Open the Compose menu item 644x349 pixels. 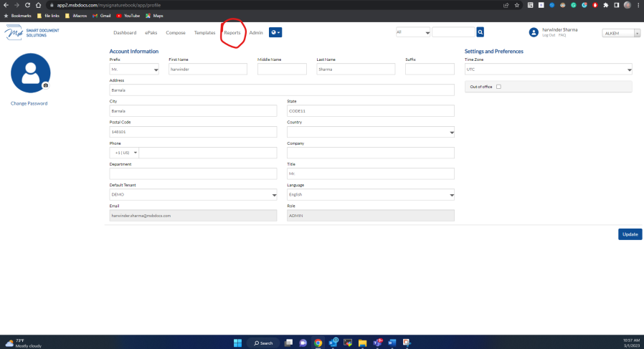point(176,33)
